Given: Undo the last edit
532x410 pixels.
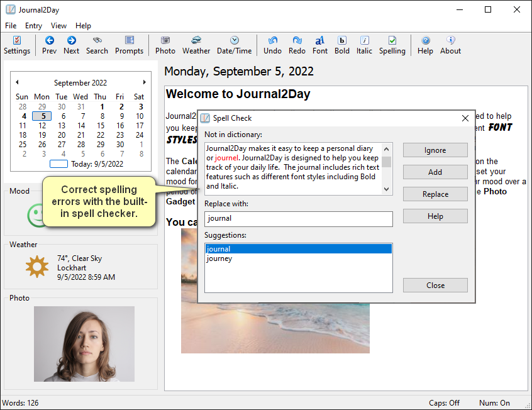Looking at the screenshot, I should [x=272, y=45].
